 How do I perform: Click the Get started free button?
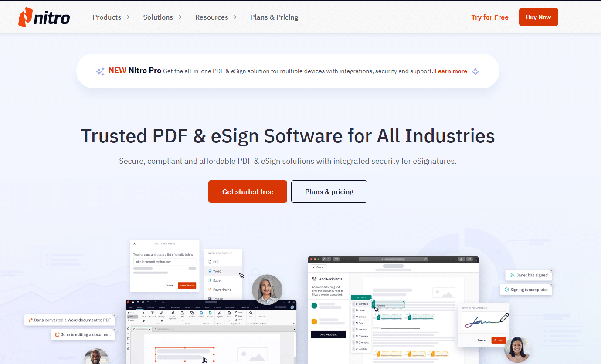coord(248,192)
